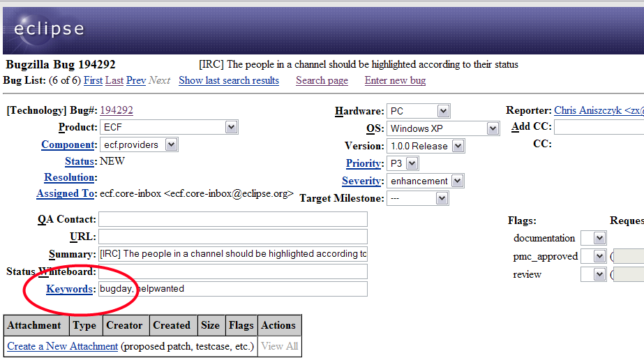
Task: Open the pmc_approved flag dropdown
Action: click(594, 257)
